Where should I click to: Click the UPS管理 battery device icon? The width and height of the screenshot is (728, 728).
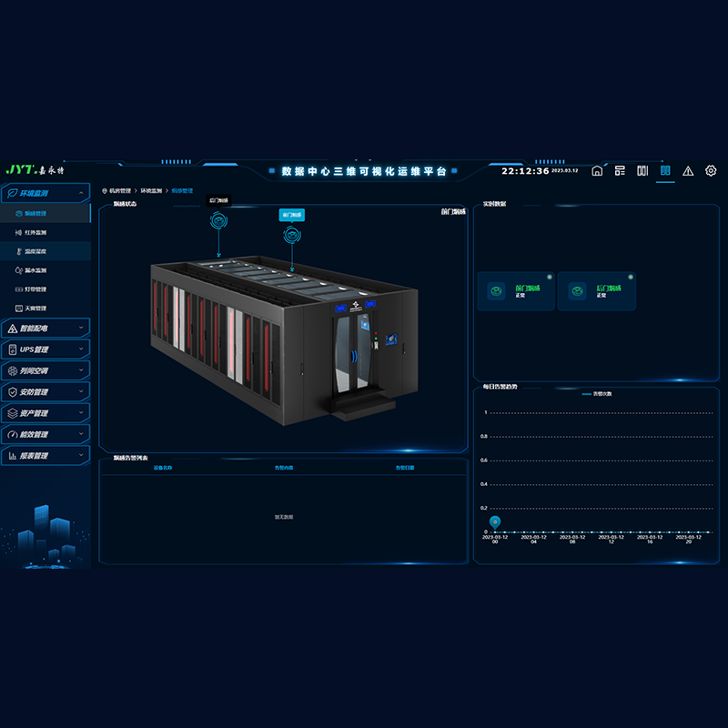coord(13,349)
